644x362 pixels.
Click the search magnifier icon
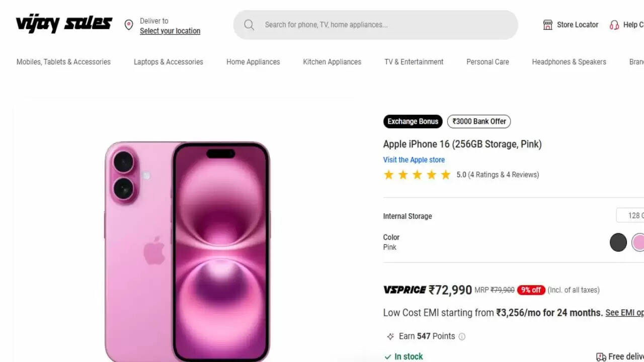point(249,25)
